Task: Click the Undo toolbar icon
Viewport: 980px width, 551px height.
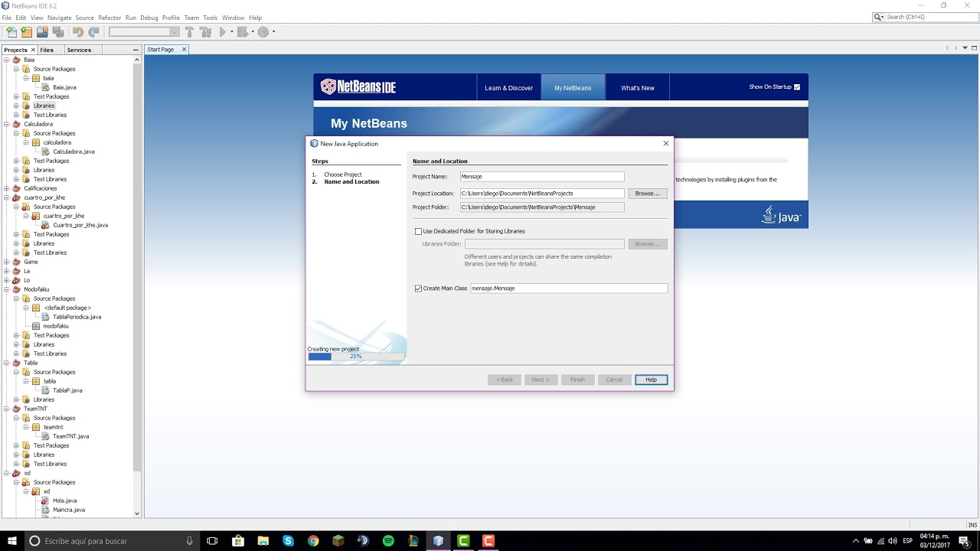Action: pyautogui.click(x=78, y=32)
